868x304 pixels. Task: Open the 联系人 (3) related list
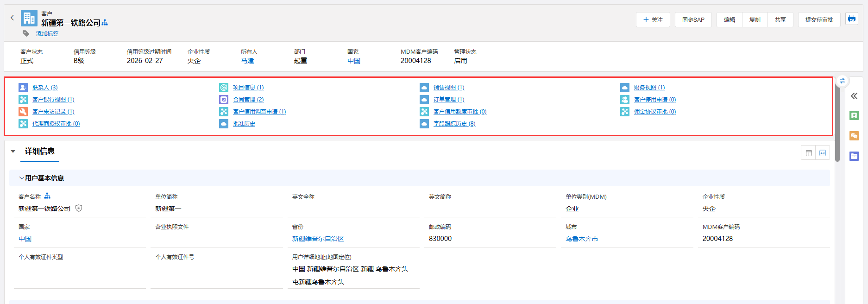click(45, 88)
